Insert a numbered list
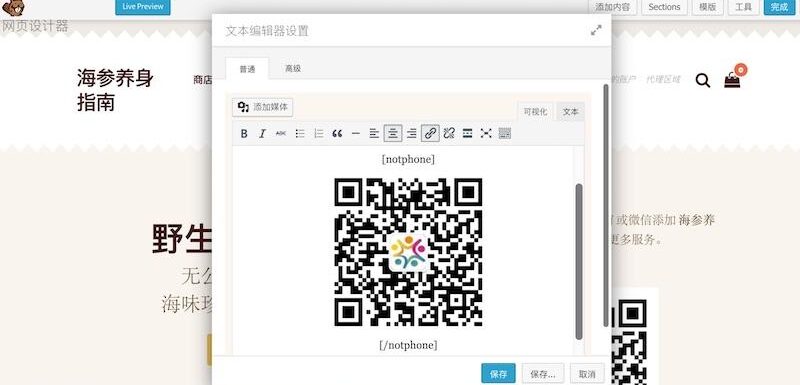800x385 pixels. (x=318, y=134)
